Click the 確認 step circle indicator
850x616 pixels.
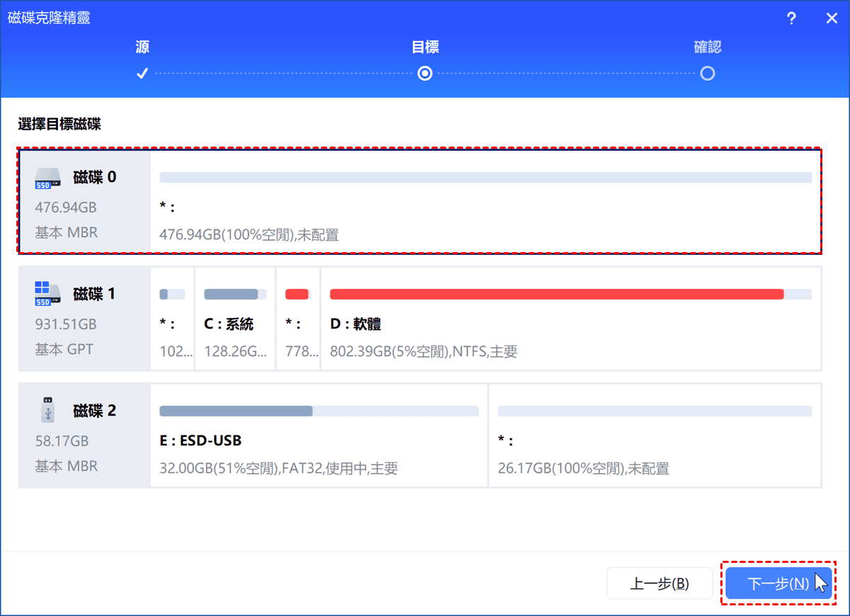707,74
